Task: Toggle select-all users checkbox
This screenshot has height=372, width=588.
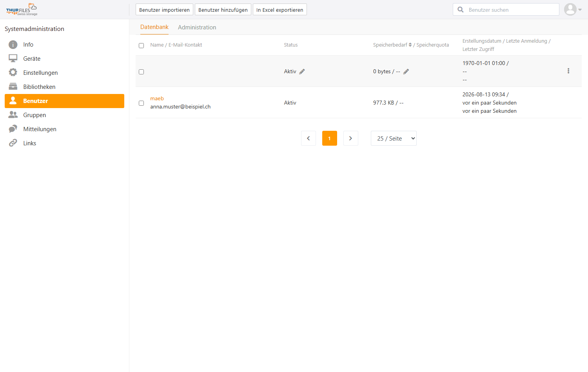Action: click(142, 45)
